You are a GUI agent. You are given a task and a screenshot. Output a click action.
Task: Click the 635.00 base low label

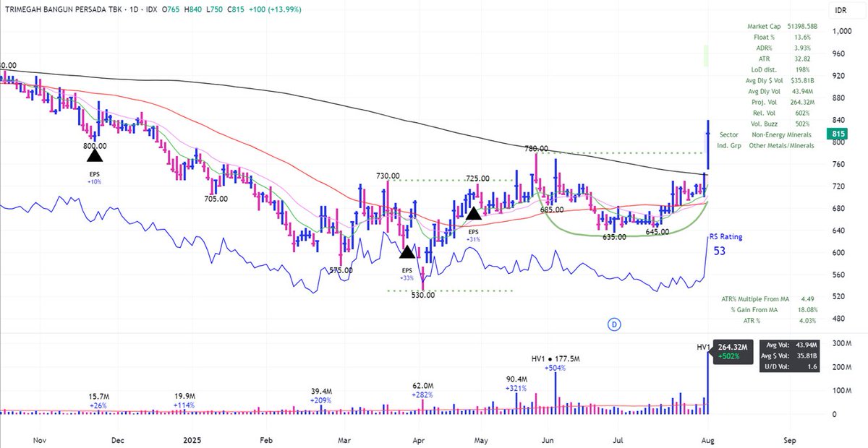click(x=615, y=236)
